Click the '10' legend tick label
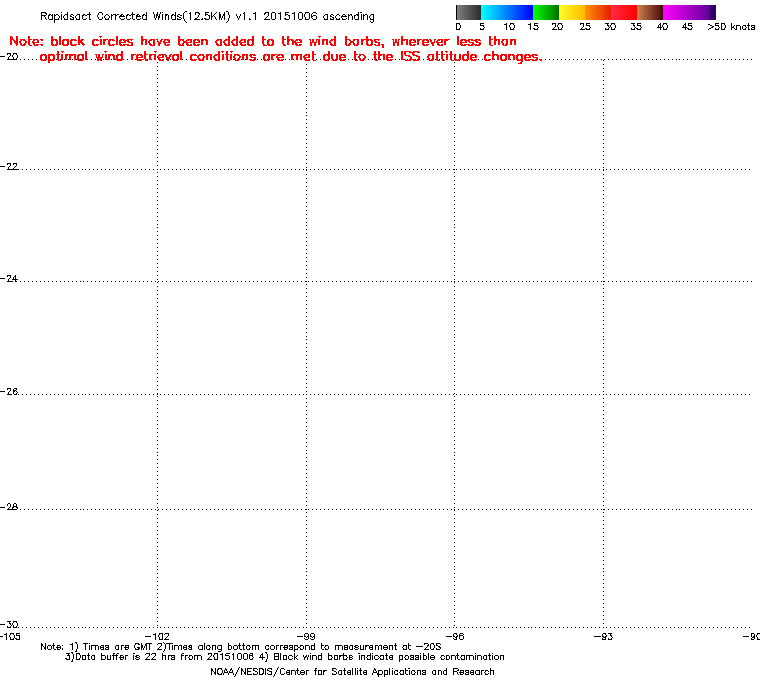760x688 pixels. point(509,27)
